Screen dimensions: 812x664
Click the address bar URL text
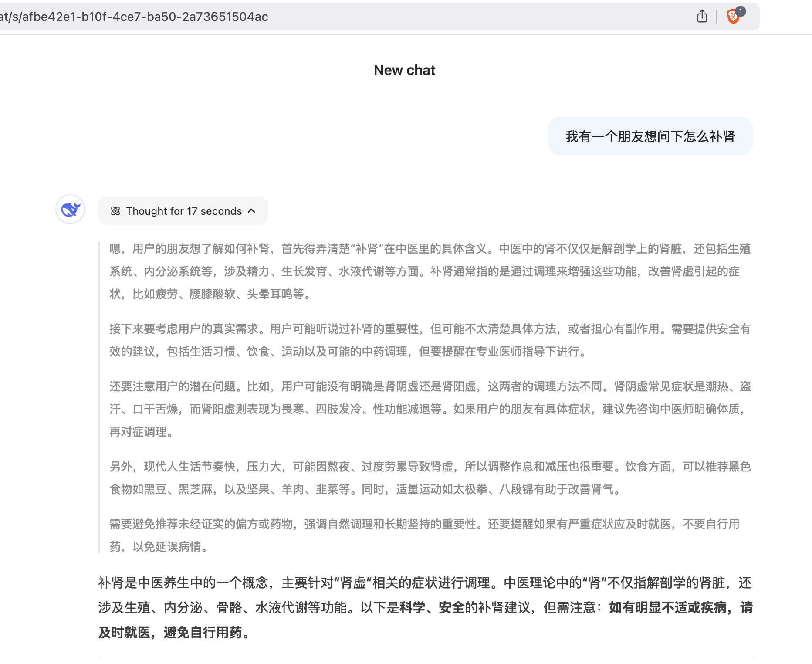134,17
